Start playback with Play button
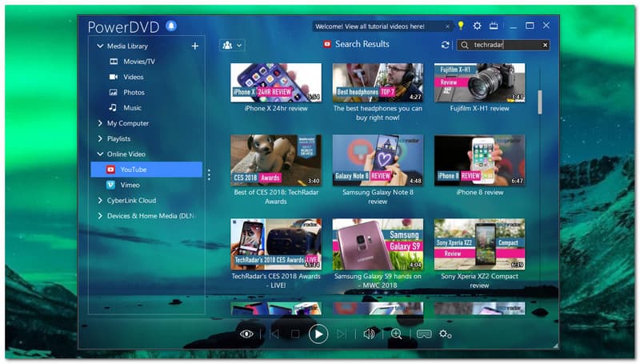The width and height of the screenshot is (640, 364). tap(318, 334)
